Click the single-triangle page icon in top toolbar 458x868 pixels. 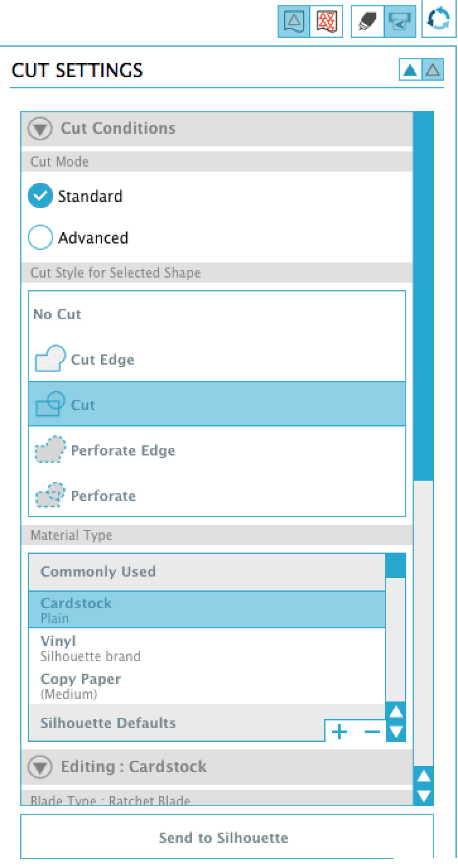(x=294, y=22)
